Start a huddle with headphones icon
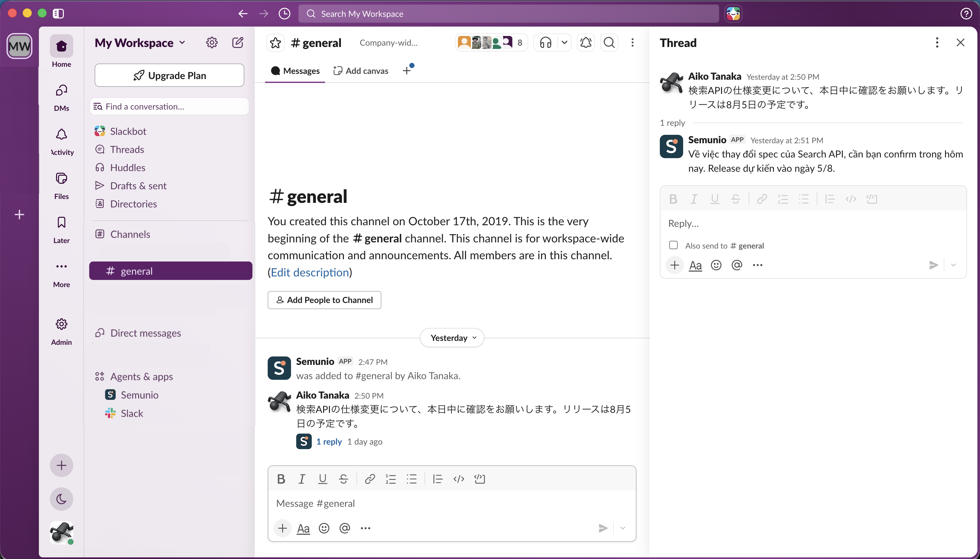The image size is (980, 559). point(545,43)
